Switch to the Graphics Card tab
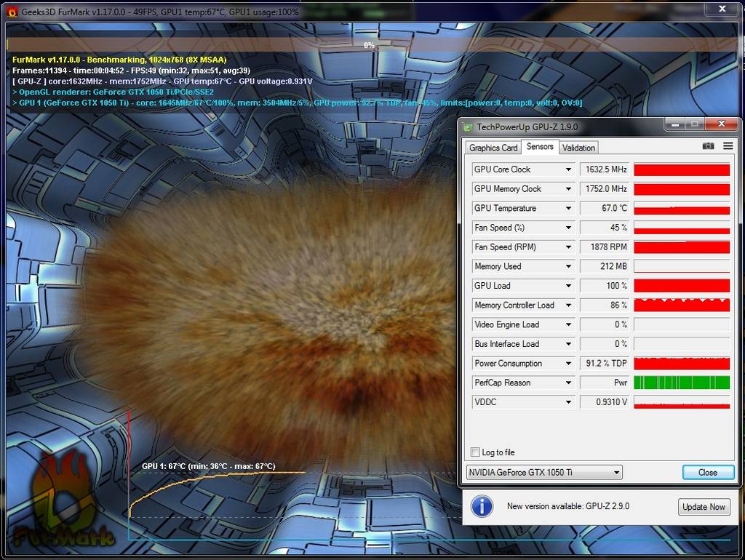The width and height of the screenshot is (745, 560). coord(493,148)
